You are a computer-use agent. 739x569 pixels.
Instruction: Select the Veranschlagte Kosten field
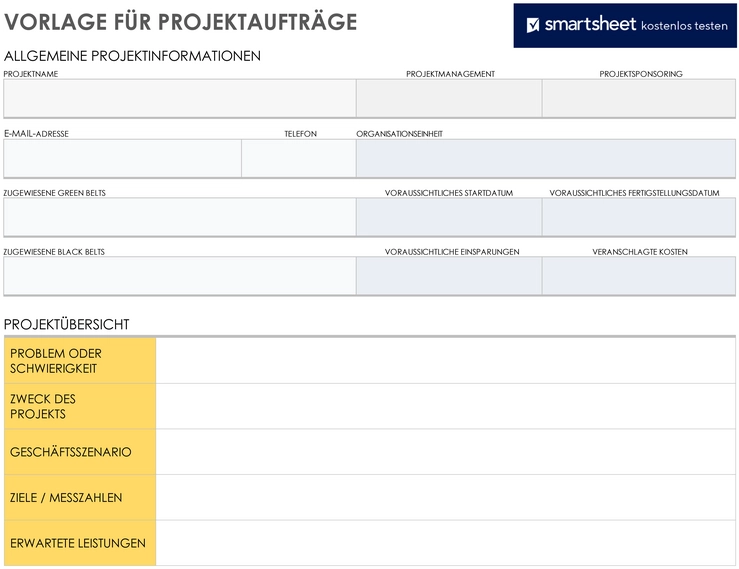coord(639,276)
